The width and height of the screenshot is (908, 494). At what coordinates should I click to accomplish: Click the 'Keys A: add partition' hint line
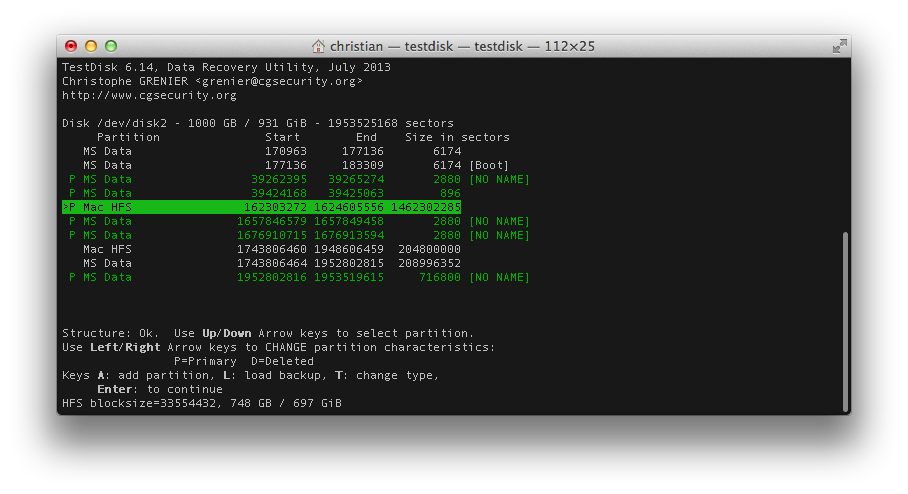(x=251, y=375)
